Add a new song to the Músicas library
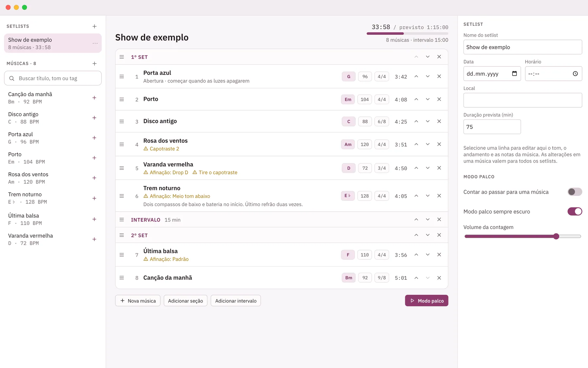Viewport: 588px width, 368px height. (x=94, y=63)
